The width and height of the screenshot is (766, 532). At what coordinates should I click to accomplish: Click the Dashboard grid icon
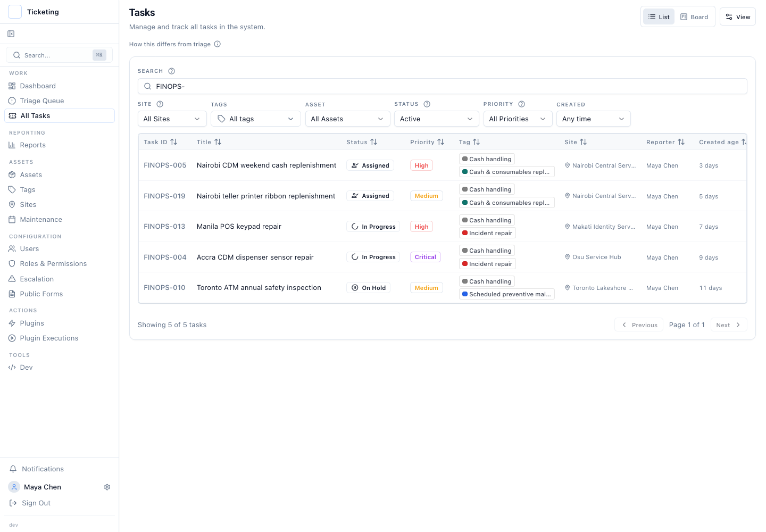[x=12, y=86]
